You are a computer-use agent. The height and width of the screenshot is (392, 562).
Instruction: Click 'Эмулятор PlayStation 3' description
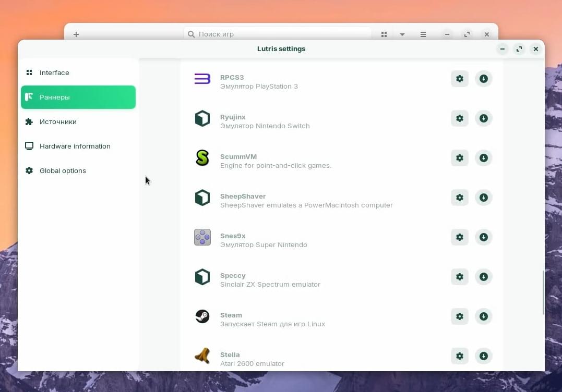[259, 87]
